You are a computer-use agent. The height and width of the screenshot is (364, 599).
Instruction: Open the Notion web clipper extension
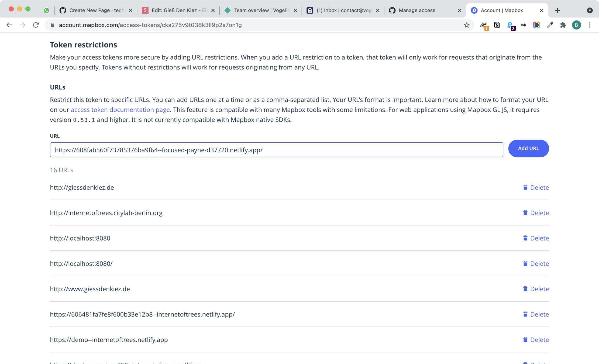[x=497, y=25]
